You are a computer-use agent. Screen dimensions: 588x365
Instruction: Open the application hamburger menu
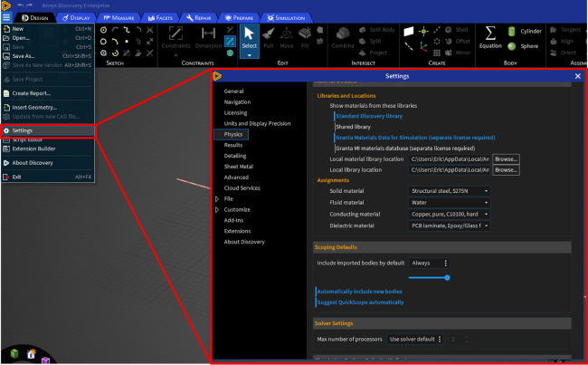6,17
